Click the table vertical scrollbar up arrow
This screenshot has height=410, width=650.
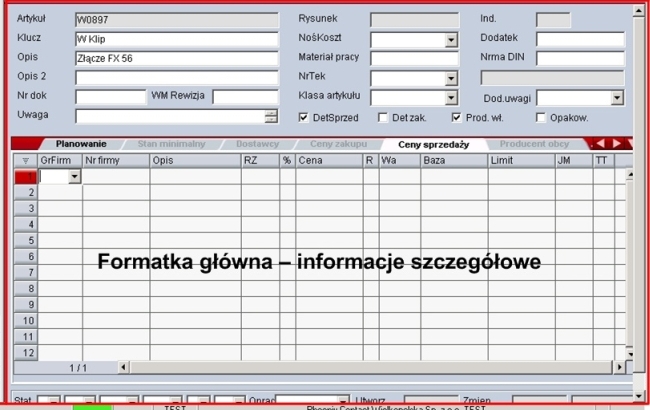(630, 174)
